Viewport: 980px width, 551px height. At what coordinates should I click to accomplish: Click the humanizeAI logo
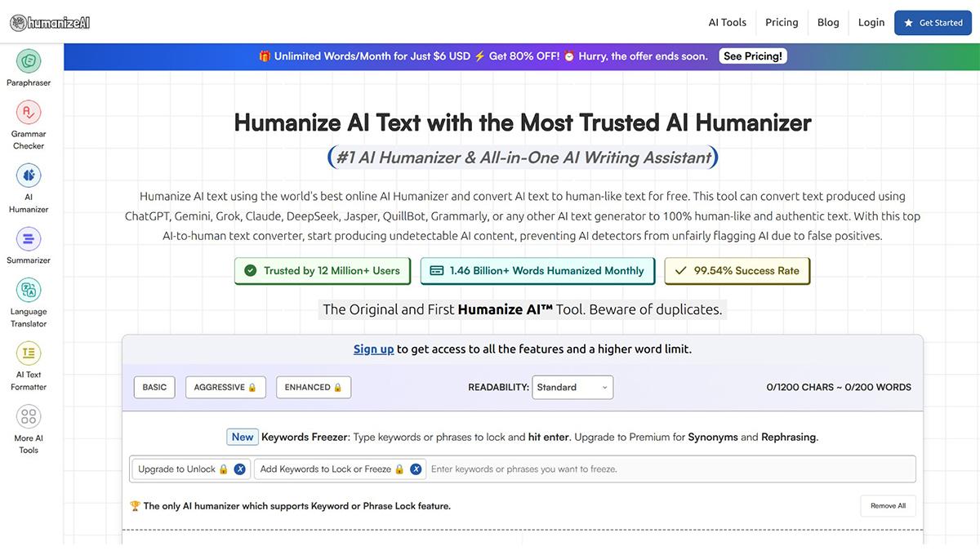pos(49,22)
